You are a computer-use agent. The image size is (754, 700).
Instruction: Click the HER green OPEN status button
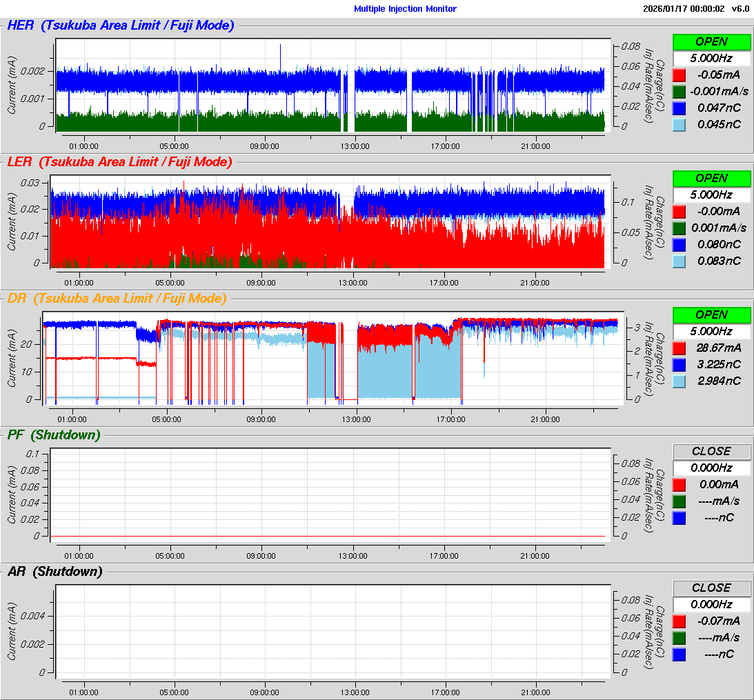pos(711,42)
